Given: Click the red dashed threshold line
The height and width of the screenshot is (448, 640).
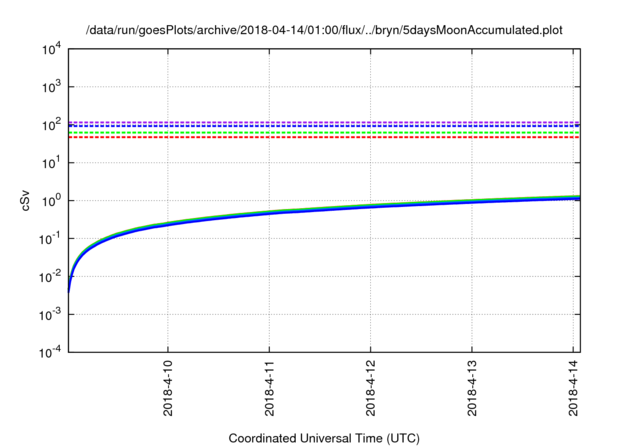Looking at the screenshot, I should tap(324, 137).
